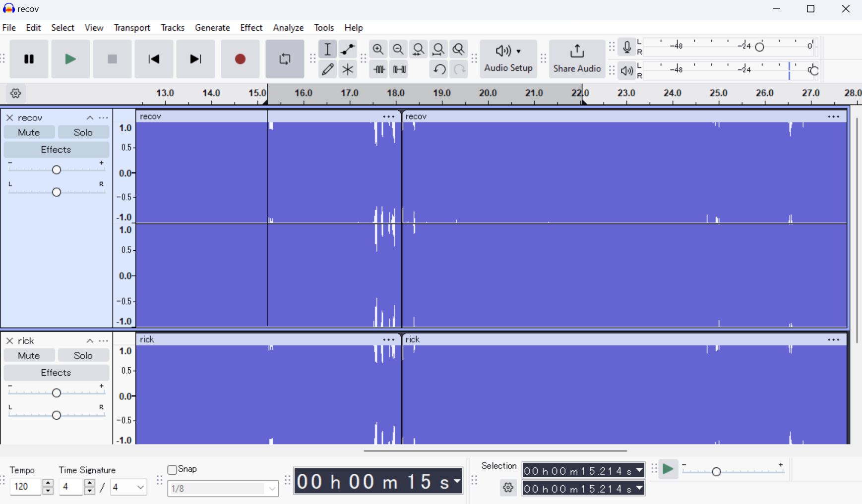Viewport: 862px width, 504px height.
Task: Click the Fit project to width icon
Action: tap(438, 49)
